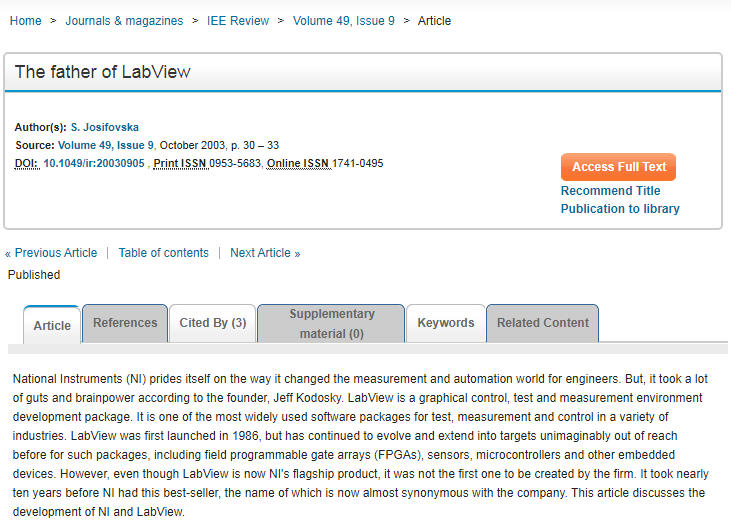Open Supplementary material (0) tab

tap(331, 323)
